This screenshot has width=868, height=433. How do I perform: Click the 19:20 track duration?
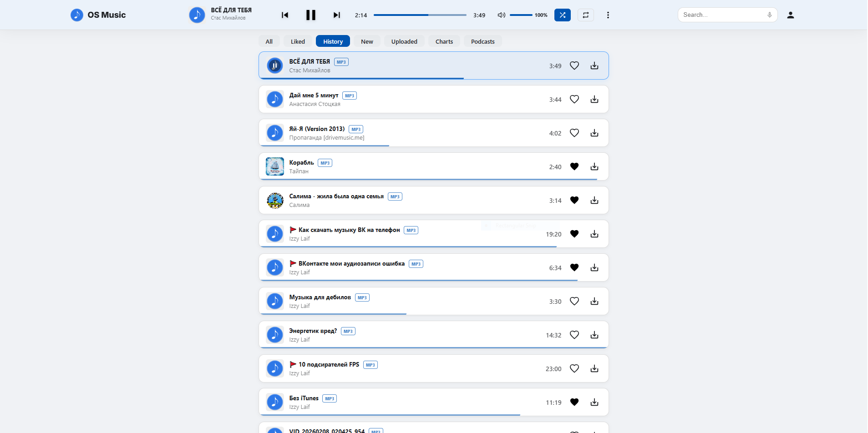pos(553,234)
